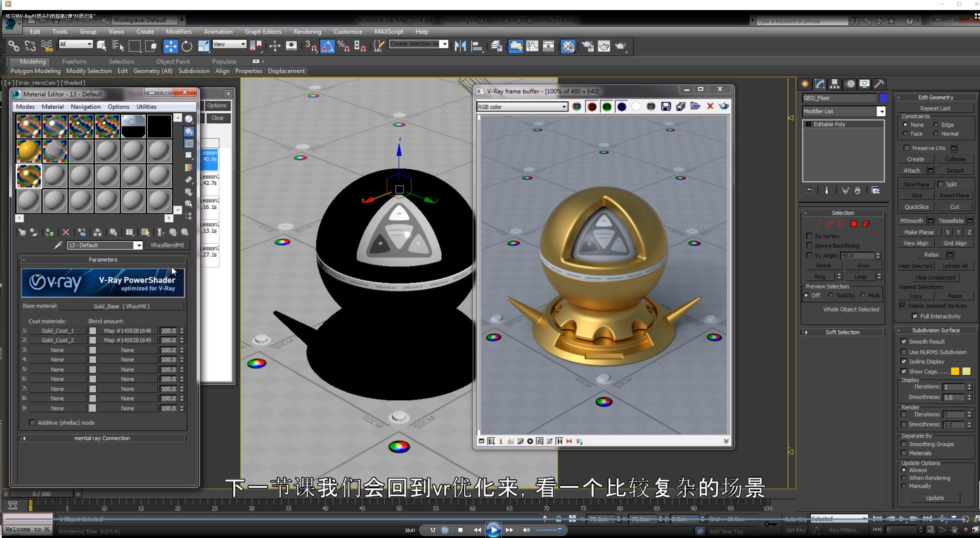
Task: Toggle Smooth Result checkbox
Action: [x=903, y=341]
